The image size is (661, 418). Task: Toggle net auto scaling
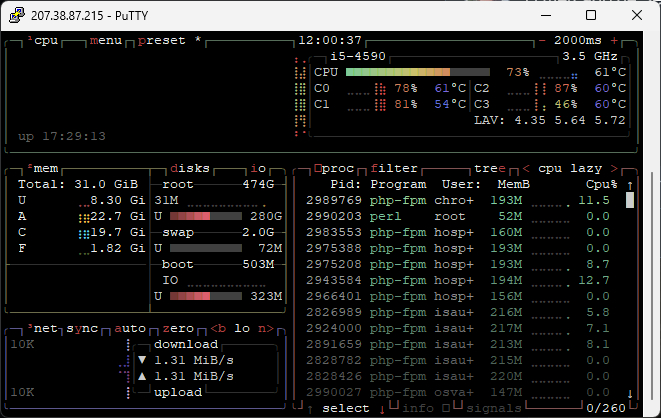[131, 328]
